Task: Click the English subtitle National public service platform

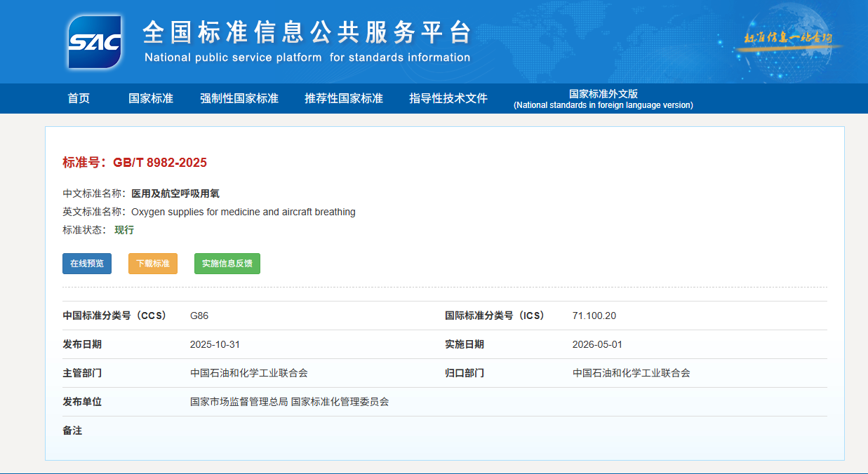Action: coord(307,57)
